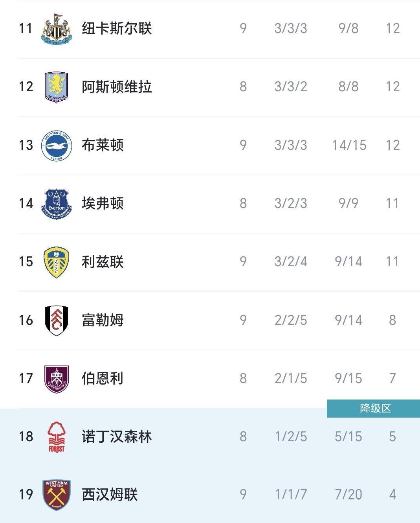The height and width of the screenshot is (523, 420).
Task: Open team page for 阿斯顿维拉
Action: [117, 87]
